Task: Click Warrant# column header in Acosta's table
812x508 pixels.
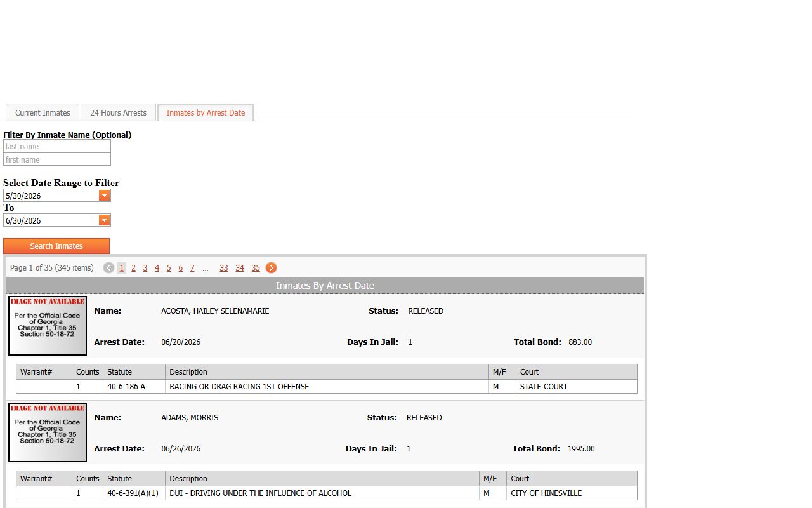Action: pyautogui.click(x=44, y=371)
